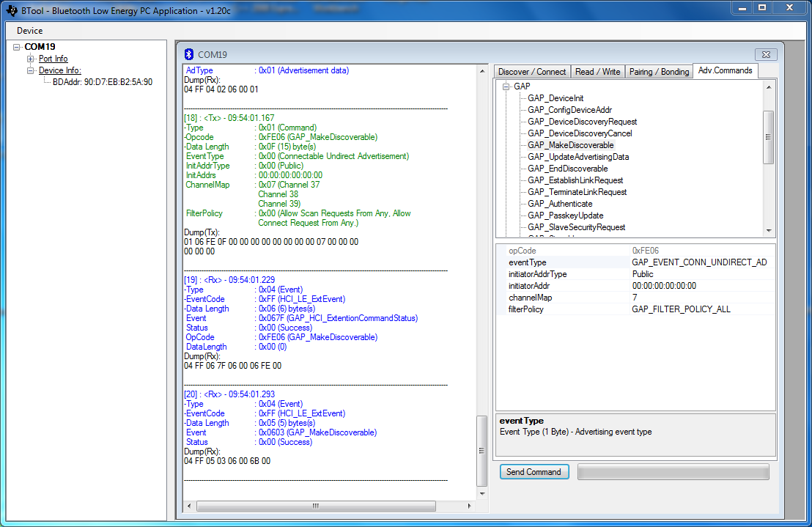Collapse the GAP command tree node
This screenshot has width=812, height=527.
tap(506, 86)
